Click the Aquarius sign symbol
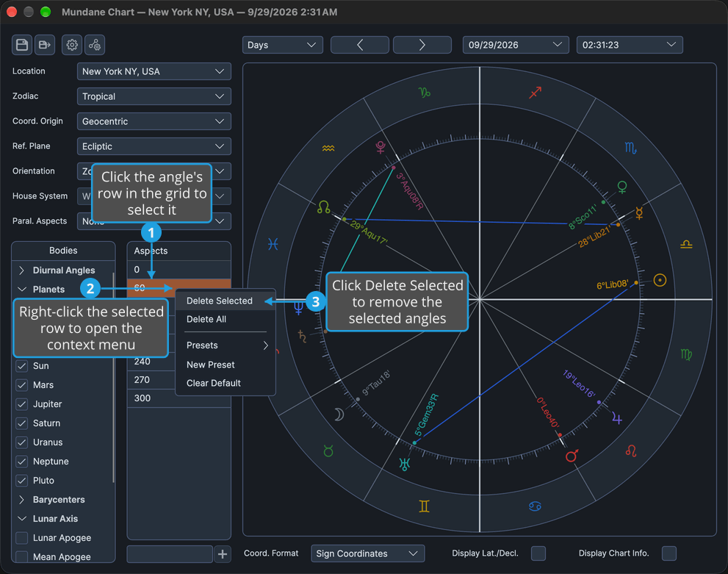Image resolution: width=728 pixels, height=574 pixels. point(328,148)
